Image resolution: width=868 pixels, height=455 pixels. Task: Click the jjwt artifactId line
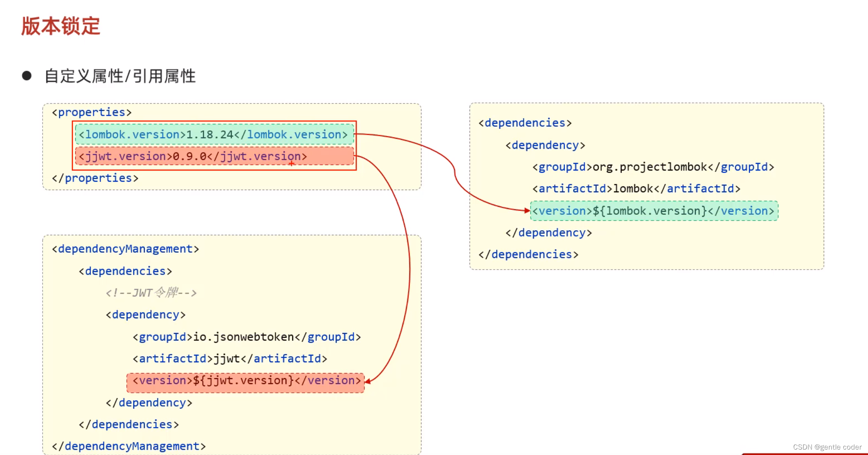click(x=230, y=358)
